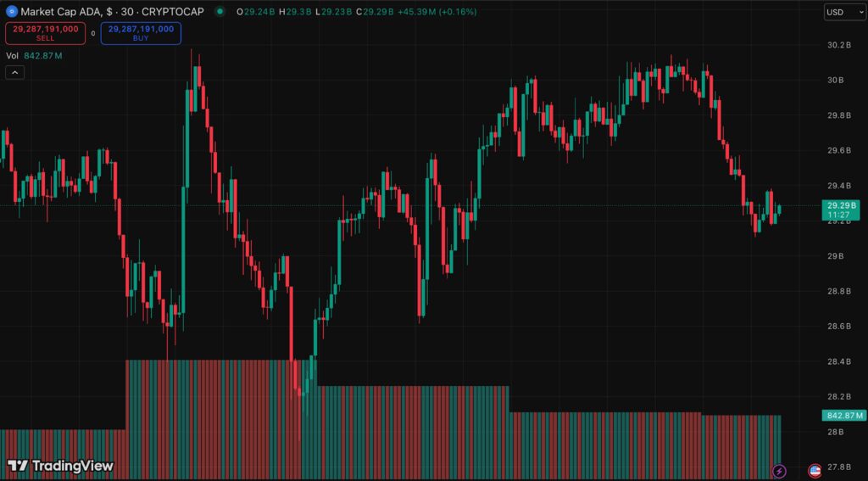Click the ADA coin logo icon
This screenshot has width=868, height=481.
pyautogui.click(x=11, y=12)
